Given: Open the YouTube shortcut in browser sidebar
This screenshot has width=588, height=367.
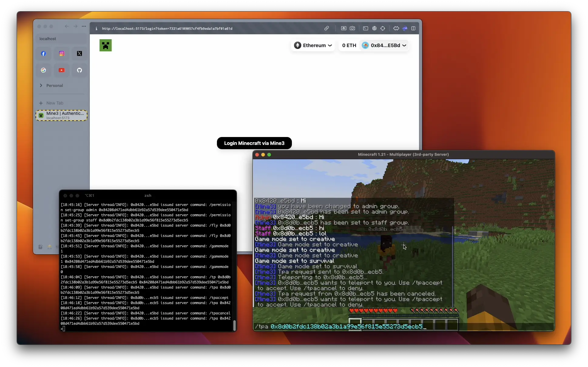Looking at the screenshot, I should click(62, 70).
